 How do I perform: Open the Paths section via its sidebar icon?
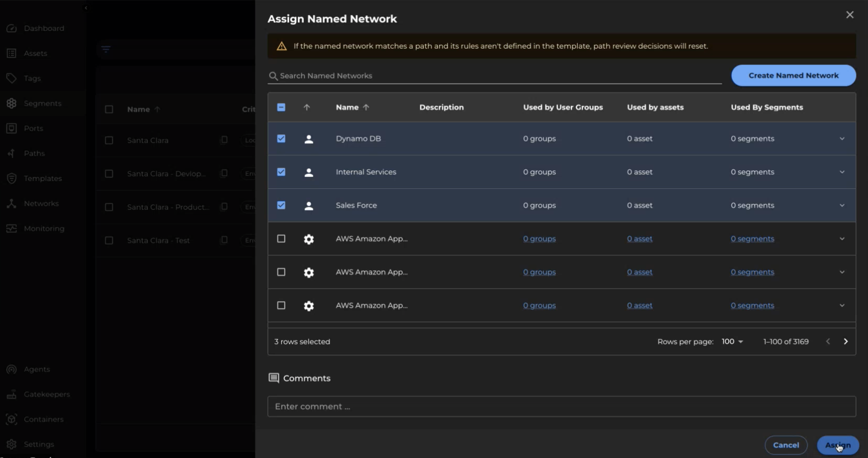[x=12, y=153]
